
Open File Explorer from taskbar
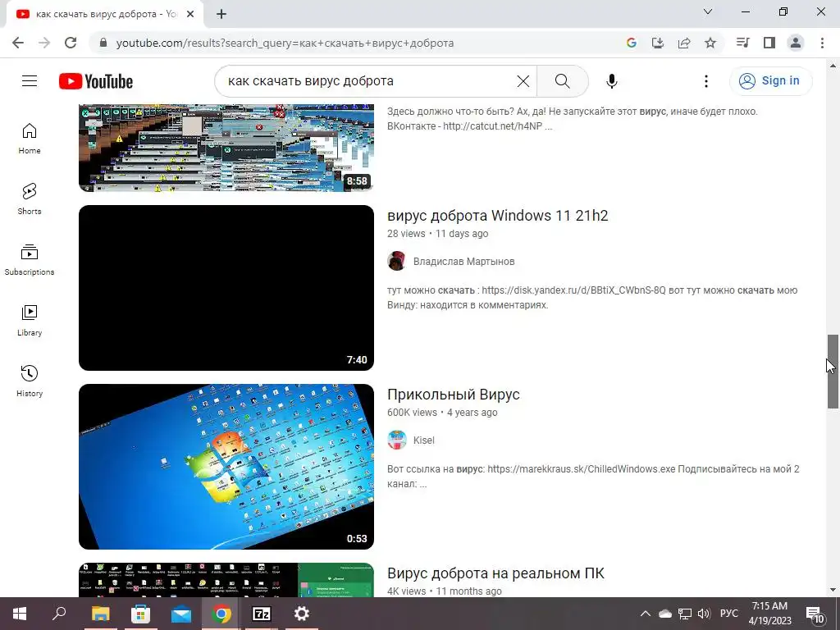(x=100, y=614)
